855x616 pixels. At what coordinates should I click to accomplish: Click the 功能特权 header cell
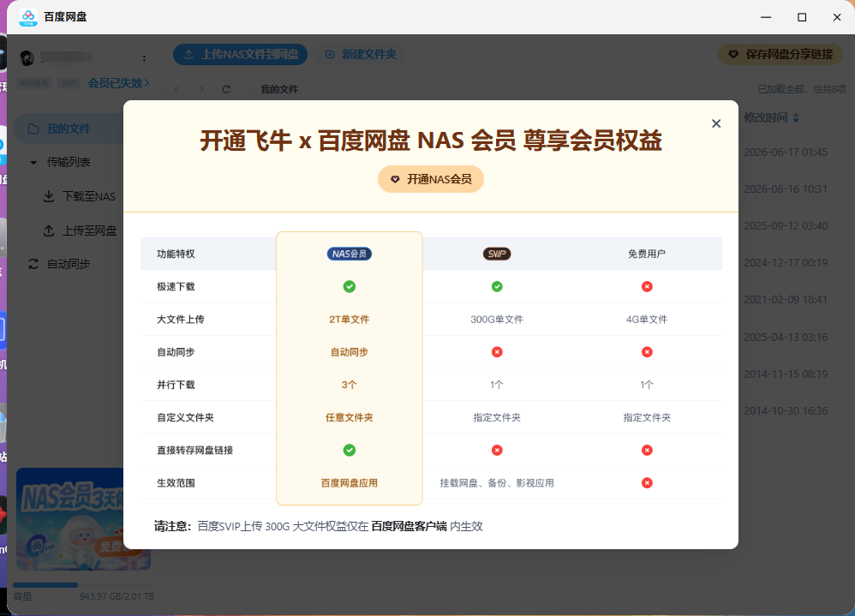pos(176,254)
